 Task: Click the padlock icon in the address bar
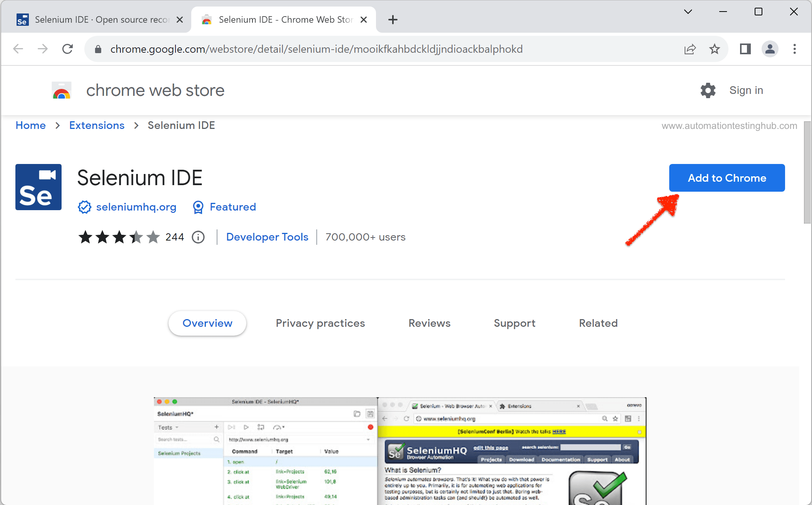click(98, 49)
